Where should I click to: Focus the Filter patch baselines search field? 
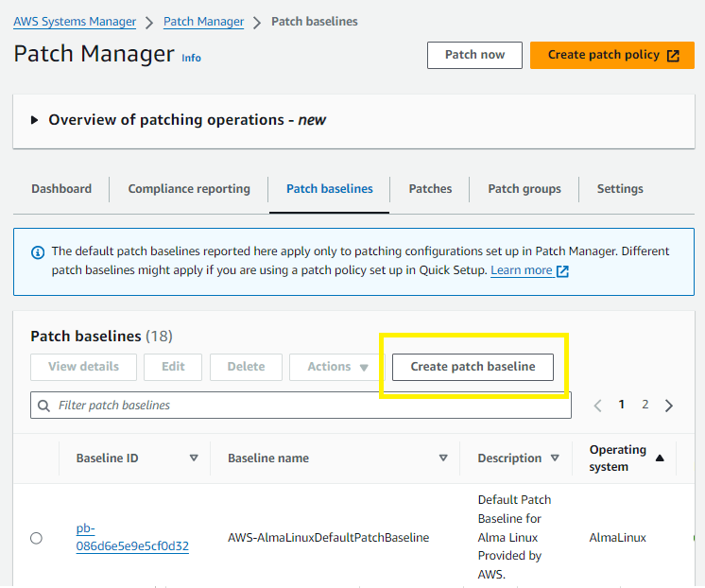[x=301, y=406]
